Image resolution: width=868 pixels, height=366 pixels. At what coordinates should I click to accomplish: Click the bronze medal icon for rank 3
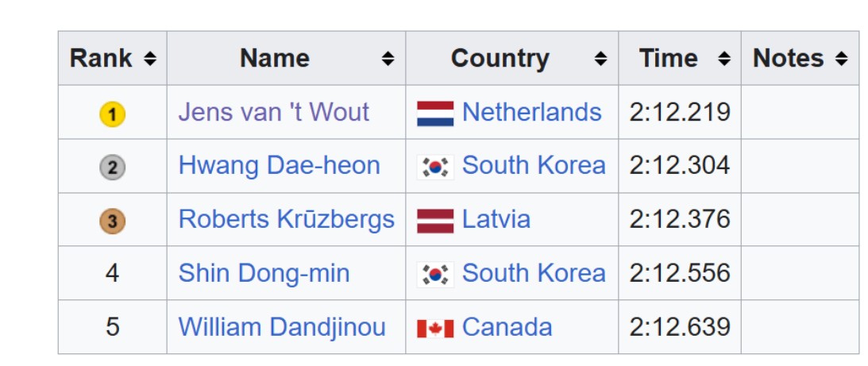[x=112, y=222]
